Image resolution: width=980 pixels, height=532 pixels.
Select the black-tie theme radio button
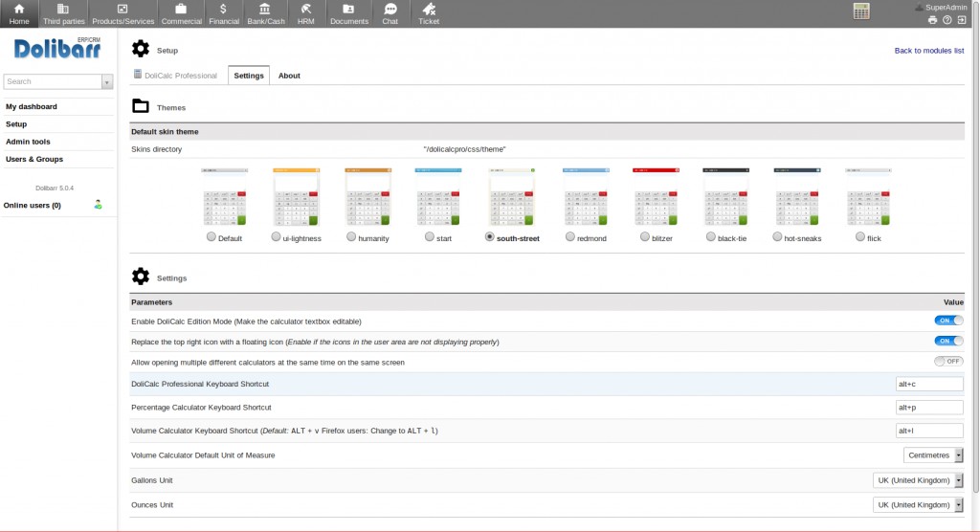711,237
